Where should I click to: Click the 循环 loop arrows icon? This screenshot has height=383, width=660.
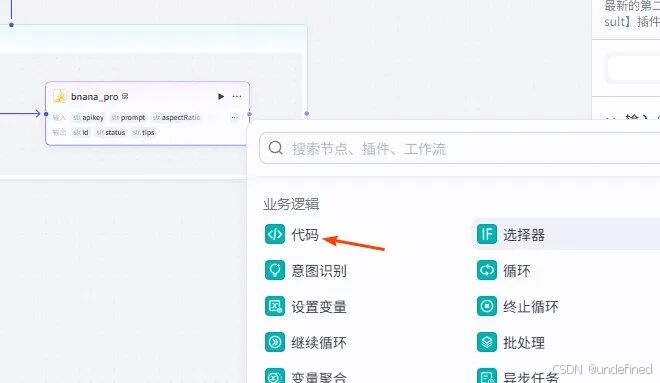click(x=487, y=270)
